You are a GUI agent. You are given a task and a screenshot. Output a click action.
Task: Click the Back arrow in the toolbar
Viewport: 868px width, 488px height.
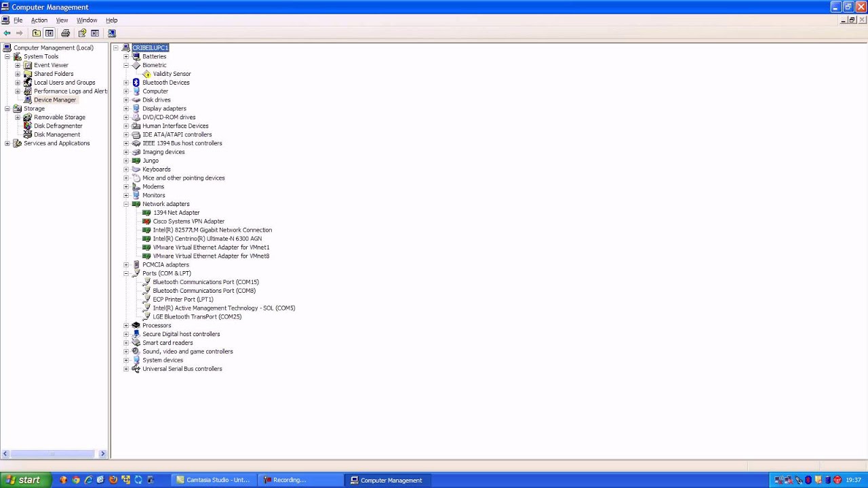(x=7, y=33)
